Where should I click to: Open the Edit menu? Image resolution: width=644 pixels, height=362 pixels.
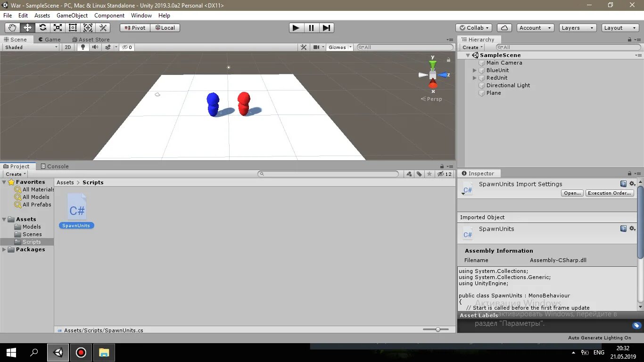(x=23, y=16)
